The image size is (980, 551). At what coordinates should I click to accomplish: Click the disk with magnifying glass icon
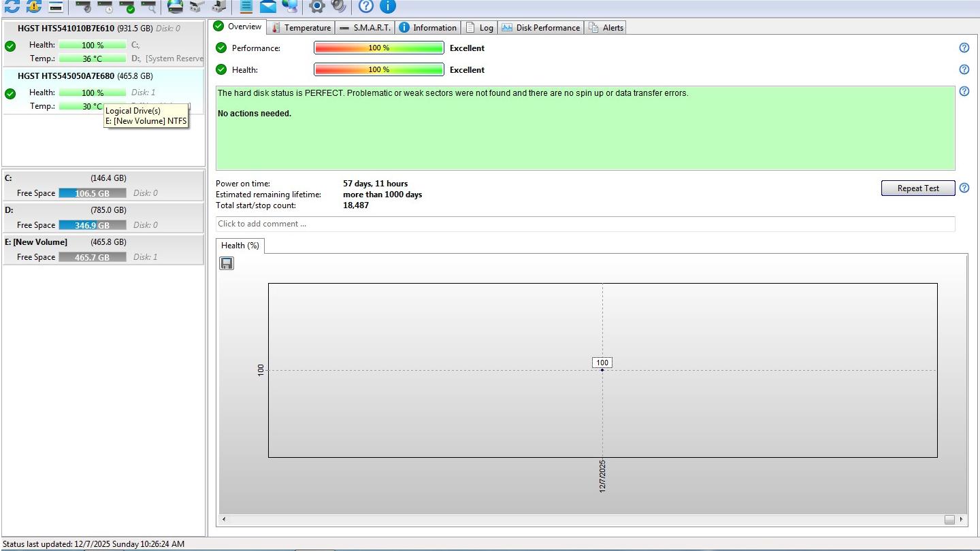pyautogui.click(x=148, y=7)
